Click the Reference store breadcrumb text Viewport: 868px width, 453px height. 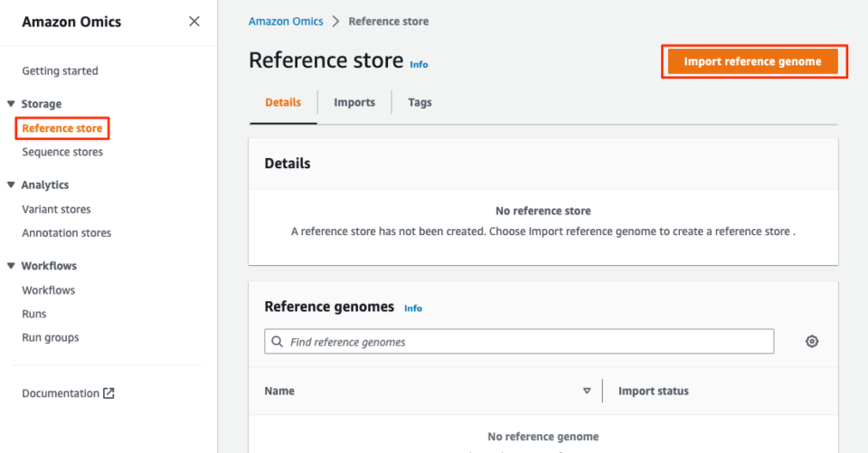coord(389,22)
